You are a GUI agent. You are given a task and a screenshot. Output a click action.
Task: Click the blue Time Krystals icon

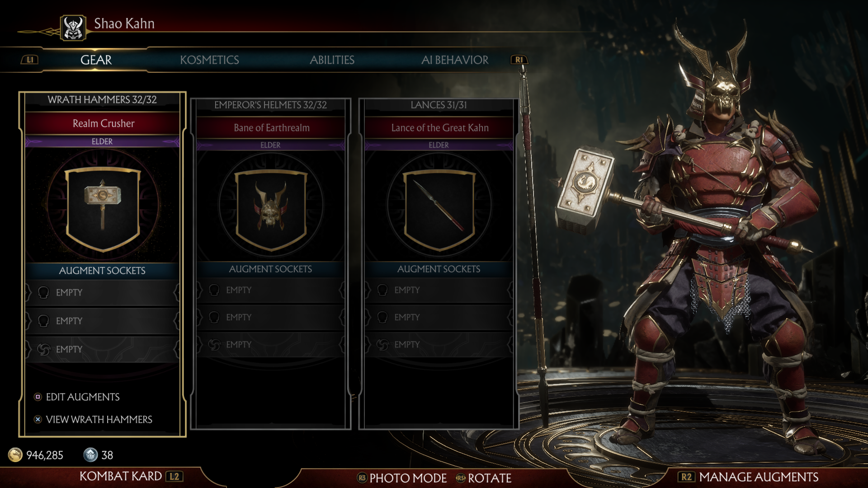tap(90, 455)
